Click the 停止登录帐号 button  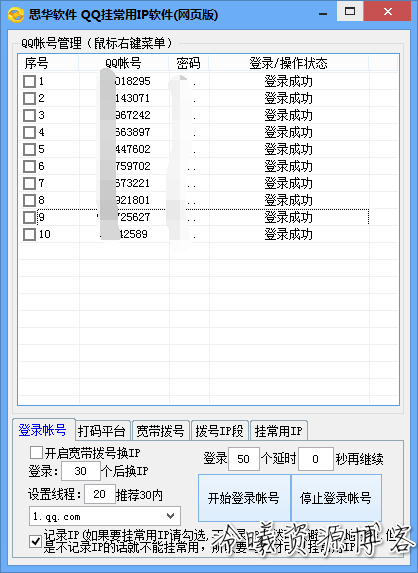coord(336,498)
